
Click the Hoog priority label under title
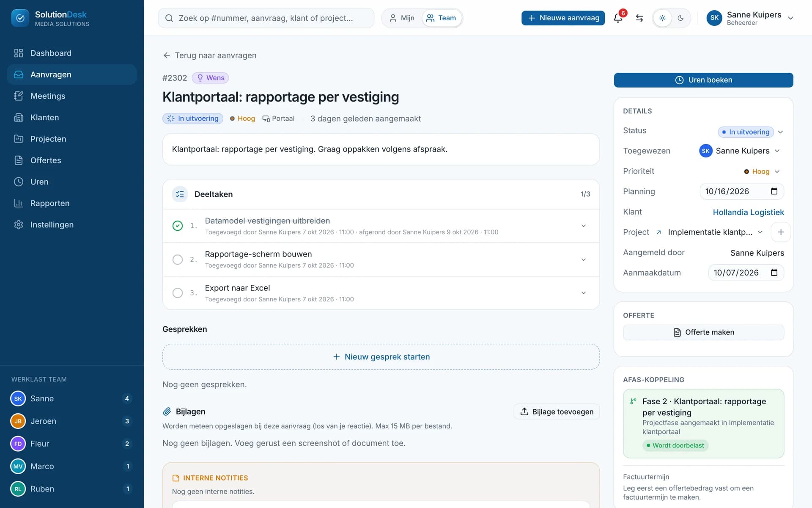(x=242, y=119)
